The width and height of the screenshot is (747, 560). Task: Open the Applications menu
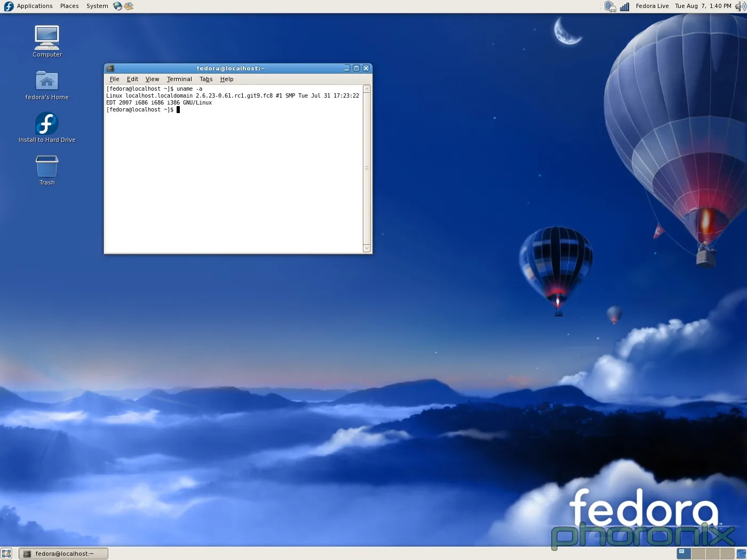(35, 6)
